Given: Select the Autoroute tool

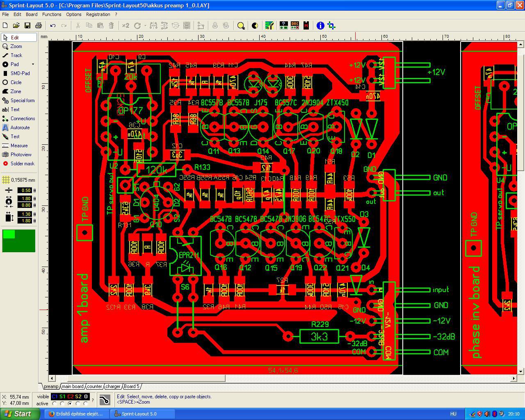Looking at the screenshot, I should point(19,128).
